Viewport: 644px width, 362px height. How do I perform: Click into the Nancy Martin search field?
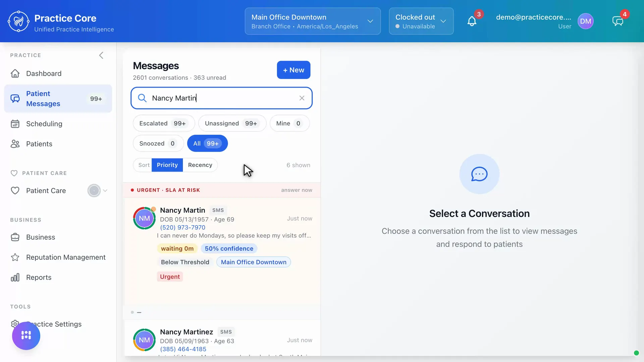tap(221, 98)
